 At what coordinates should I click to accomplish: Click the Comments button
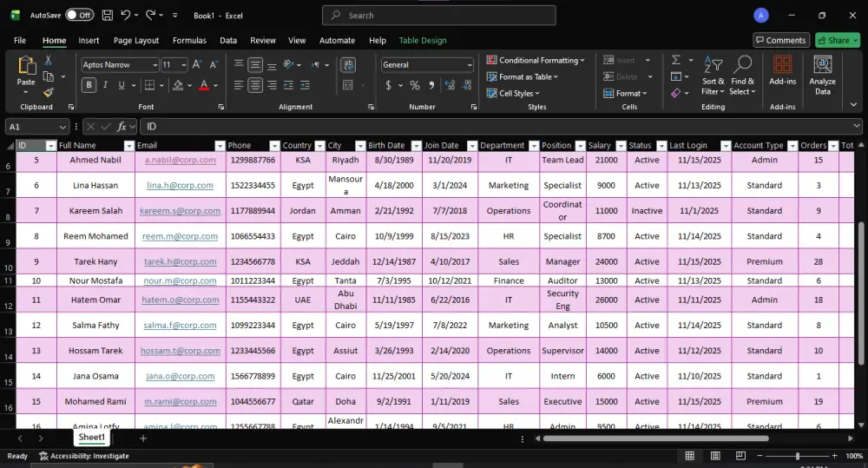pos(781,41)
